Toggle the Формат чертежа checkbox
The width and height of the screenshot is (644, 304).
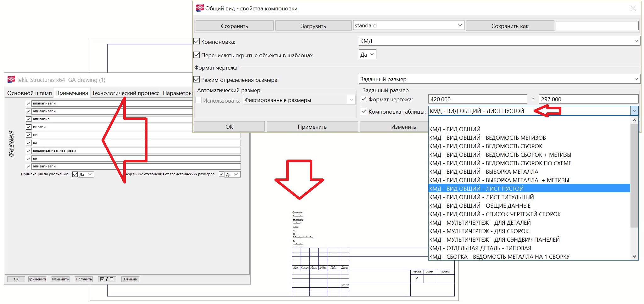tap(364, 99)
